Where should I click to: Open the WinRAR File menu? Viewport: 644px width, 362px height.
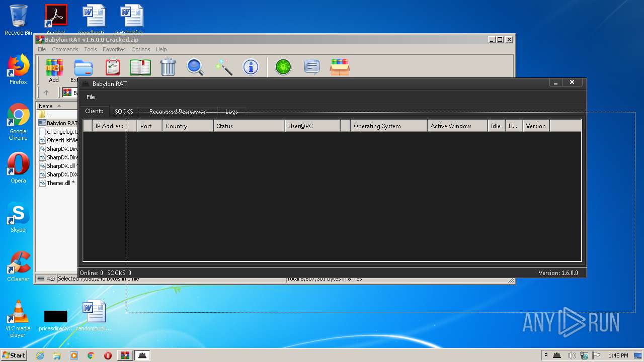pos(42,49)
